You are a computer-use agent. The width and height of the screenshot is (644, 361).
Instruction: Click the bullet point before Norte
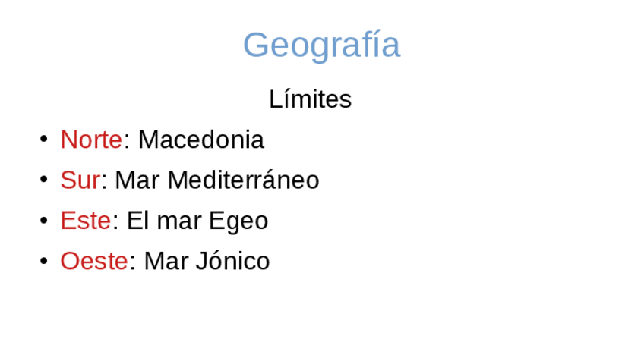[x=43, y=139]
